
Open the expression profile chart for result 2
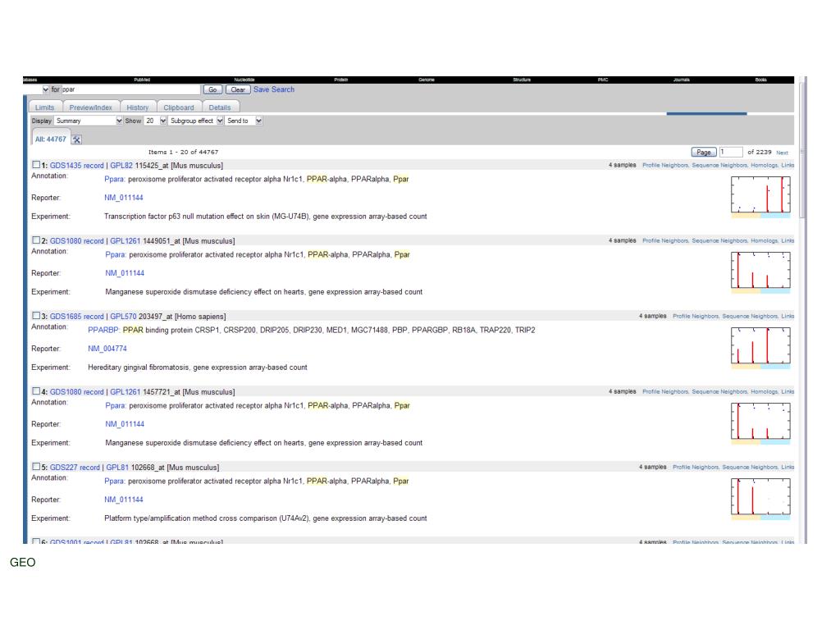760,272
